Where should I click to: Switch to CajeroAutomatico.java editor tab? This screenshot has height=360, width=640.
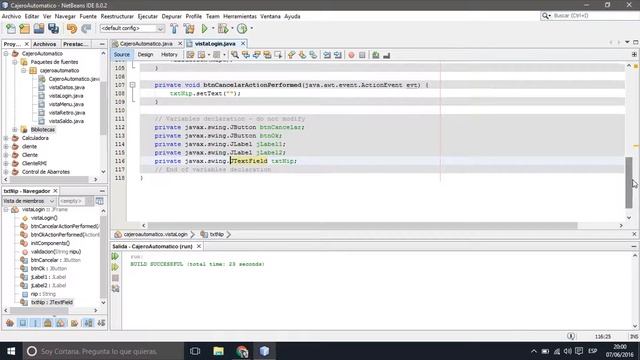146,44
